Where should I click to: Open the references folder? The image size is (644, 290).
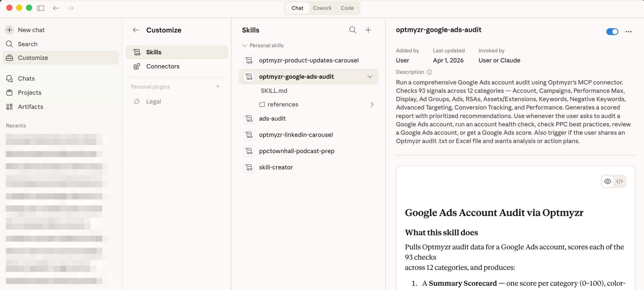283,104
